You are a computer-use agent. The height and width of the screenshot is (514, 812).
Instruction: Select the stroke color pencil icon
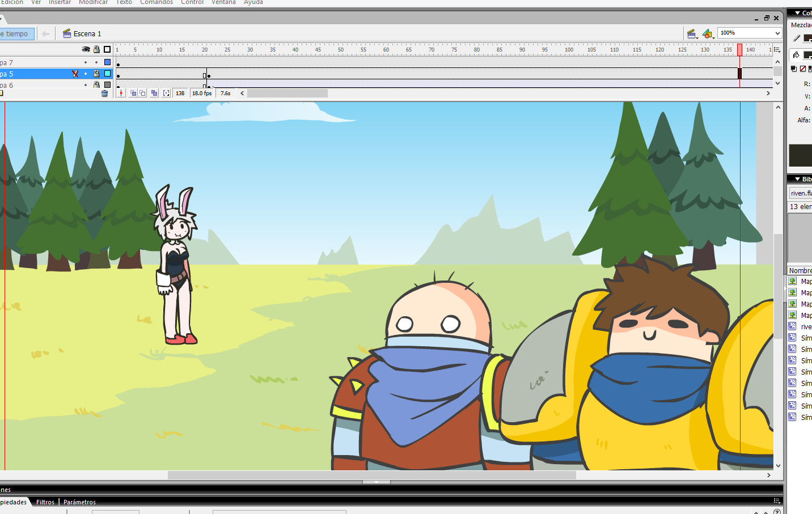(797, 39)
